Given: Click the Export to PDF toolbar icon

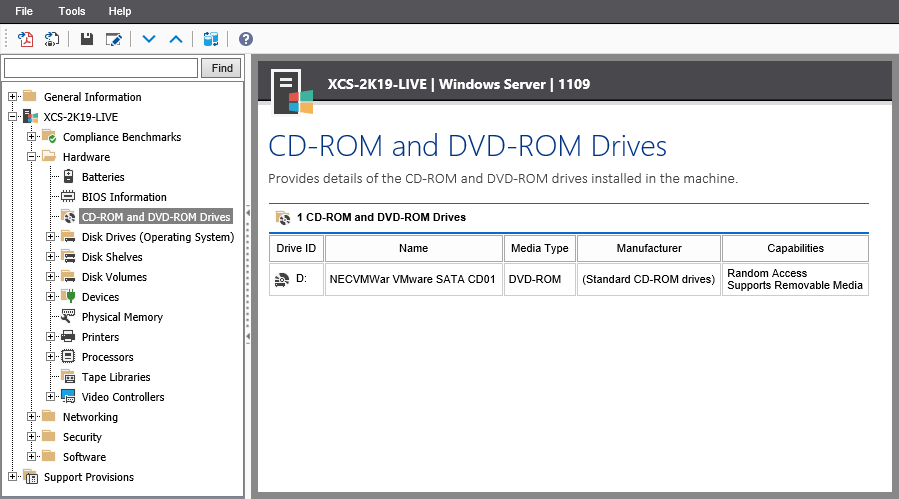Looking at the screenshot, I should pyautogui.click(x=26, y=39).
